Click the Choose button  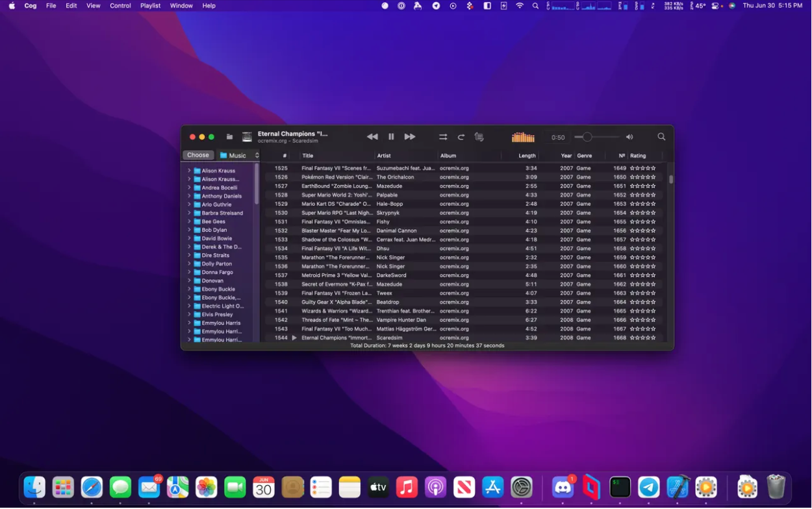198,155
